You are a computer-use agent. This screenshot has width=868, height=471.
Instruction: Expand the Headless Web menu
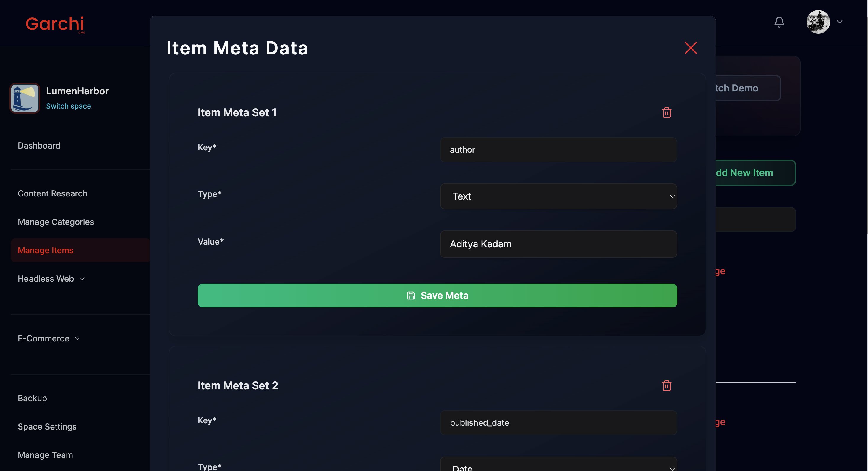[x=51, y=279]
